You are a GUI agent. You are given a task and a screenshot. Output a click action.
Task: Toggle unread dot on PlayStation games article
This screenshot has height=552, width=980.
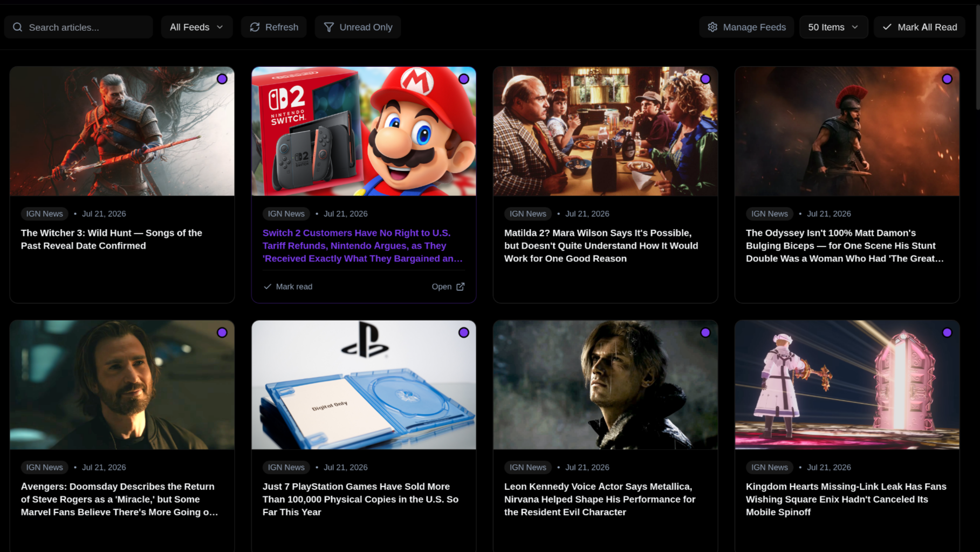pos(464,332)
